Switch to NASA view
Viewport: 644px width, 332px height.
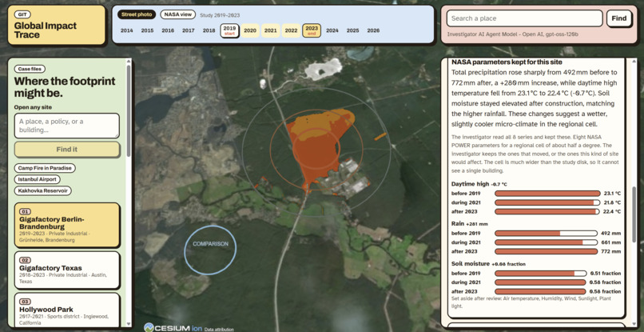click(x=178, y=14)
